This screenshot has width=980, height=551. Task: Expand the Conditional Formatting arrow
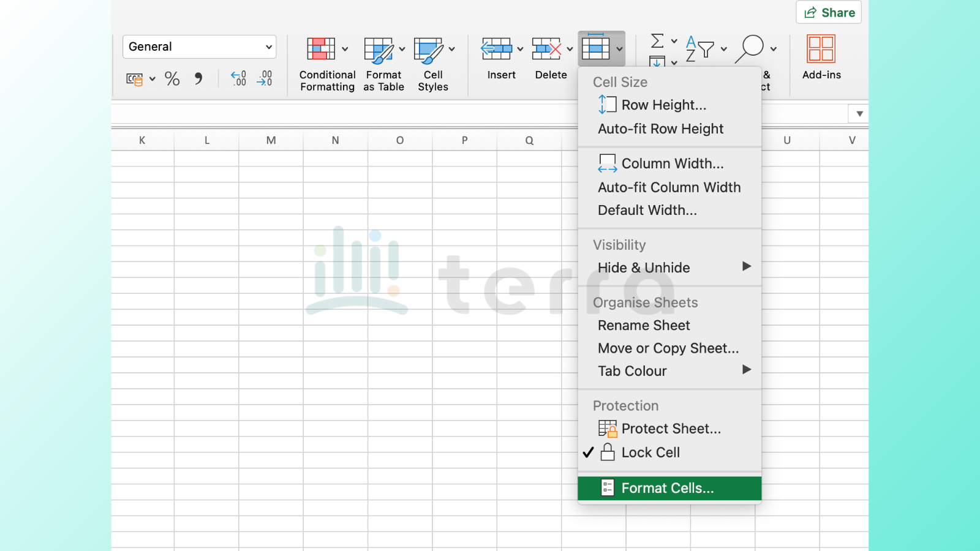point(345,49)
